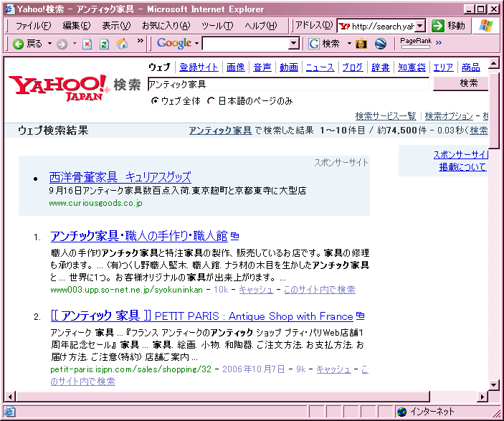Click the 検索オプション link
Image resolution: width=504 pixels, height=421 pixels.
pyautogui.click(x=449, y=115)
